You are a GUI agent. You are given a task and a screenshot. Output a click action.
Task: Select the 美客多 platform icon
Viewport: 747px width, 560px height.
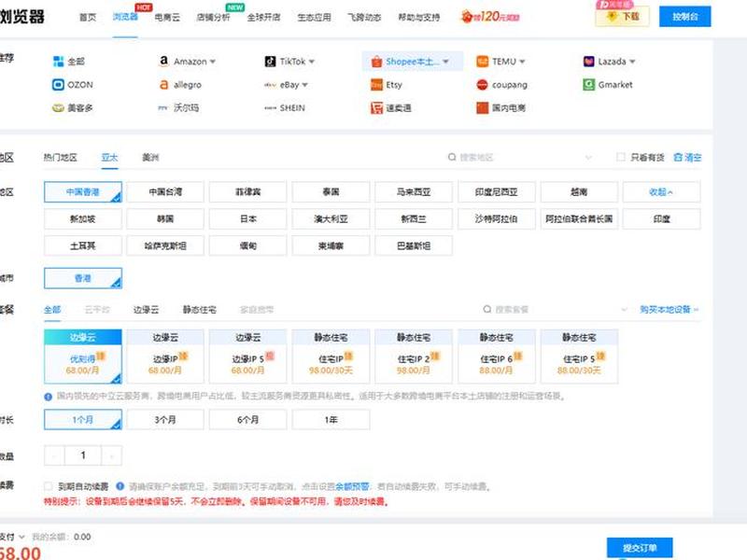58,108
